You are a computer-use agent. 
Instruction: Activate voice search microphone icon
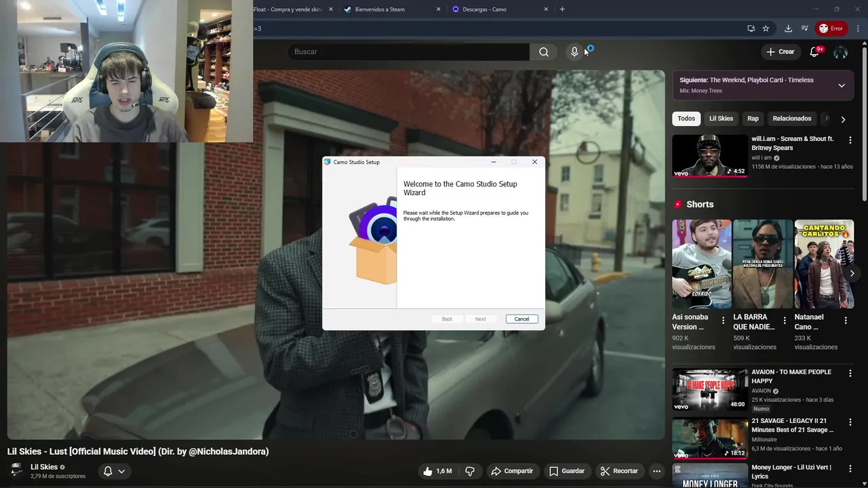coord(574,52)
